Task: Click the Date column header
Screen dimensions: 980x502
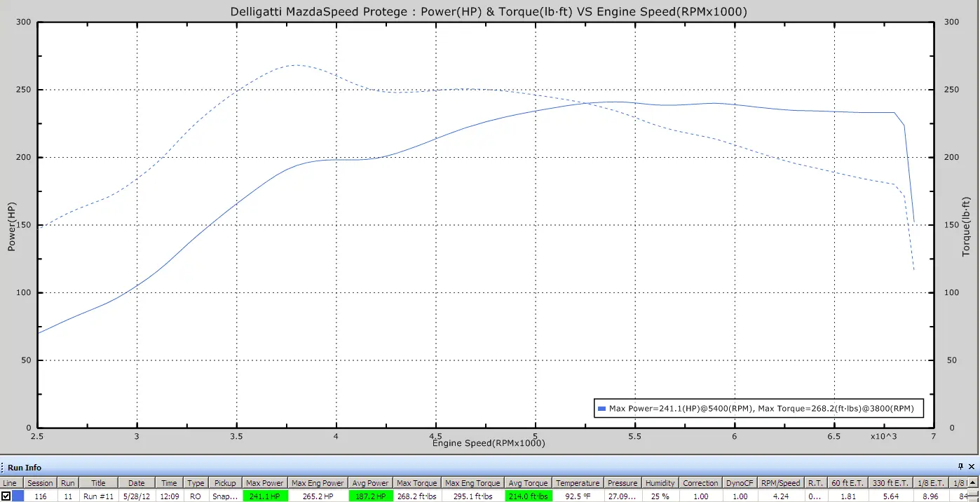Action: point(136,483)
